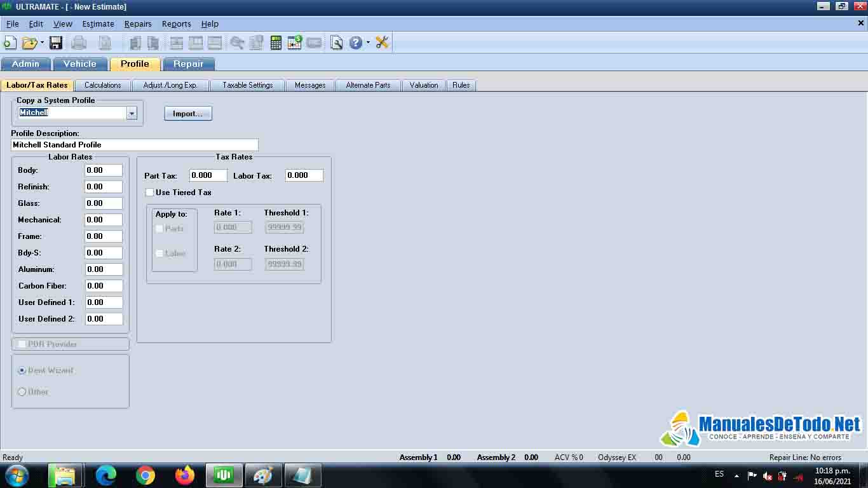Click the calendar with dollar sign icon
This screenshot has width=868, height=488.
[295, 43]
